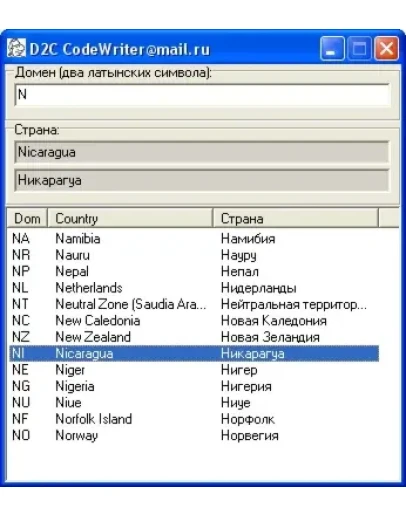Select the NO Norway row
Image resolution: width=406 pixels, height=516 pixels.
pos(194,435)
